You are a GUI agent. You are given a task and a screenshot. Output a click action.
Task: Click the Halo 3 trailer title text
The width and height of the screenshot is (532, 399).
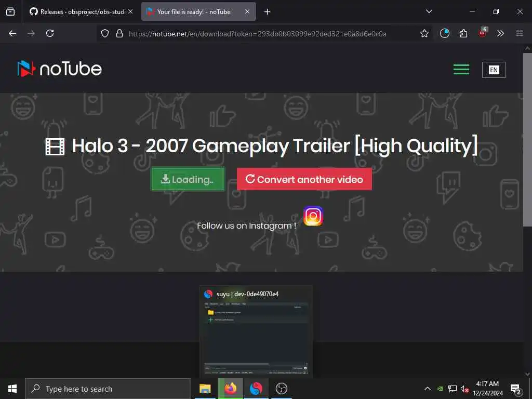coord(275,145)
